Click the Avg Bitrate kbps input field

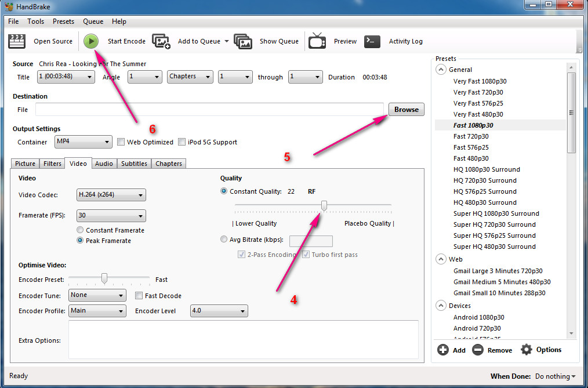tap(311, 241)
